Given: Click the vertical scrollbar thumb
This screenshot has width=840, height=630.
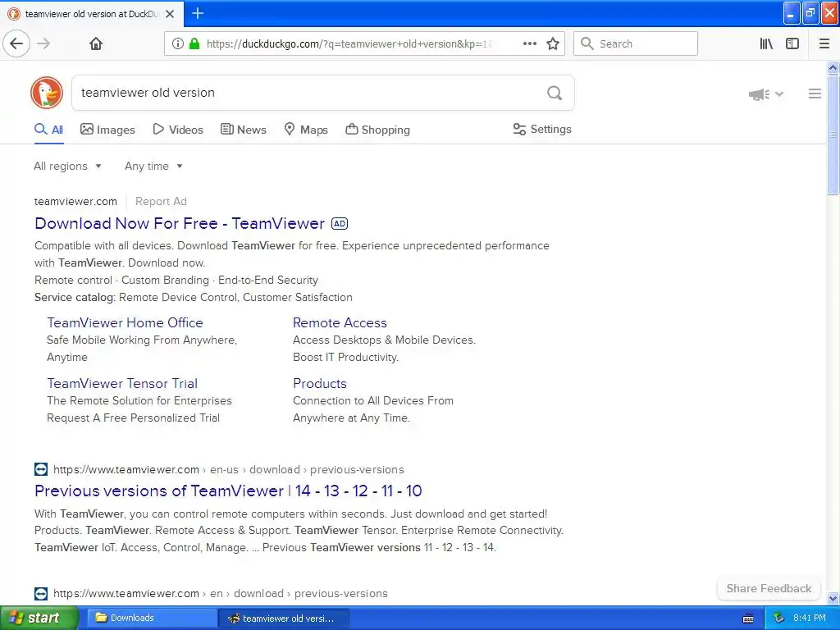Looking at the screenshot, I should click(833, 135).
